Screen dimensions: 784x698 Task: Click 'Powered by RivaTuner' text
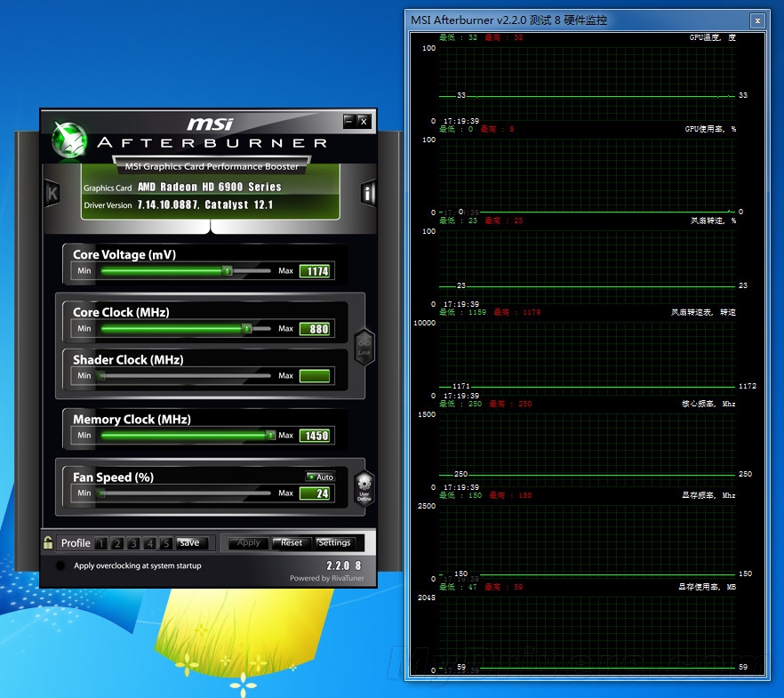click(x=327, y=578)
